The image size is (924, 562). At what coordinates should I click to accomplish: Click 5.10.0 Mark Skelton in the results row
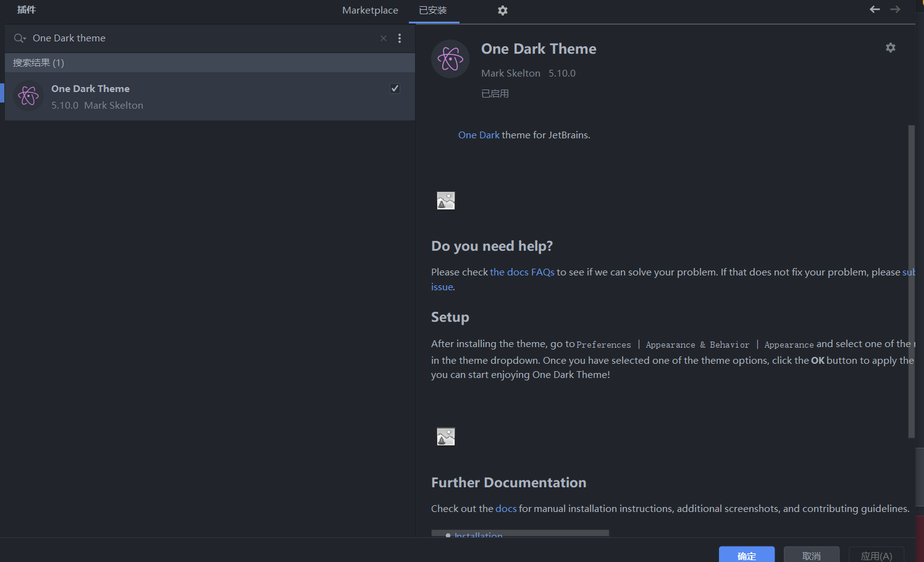click(97, 106)
